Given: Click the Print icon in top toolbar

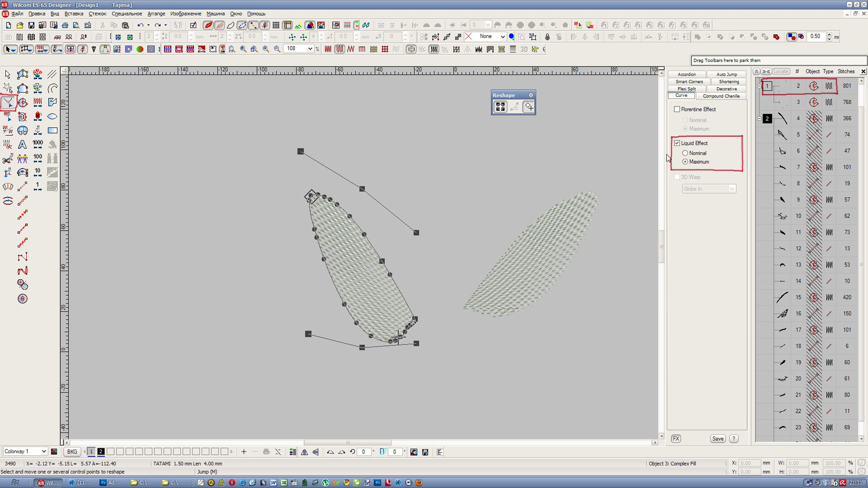Looking at the screenshot, I should pyautogui.click(x=65, y=25).
